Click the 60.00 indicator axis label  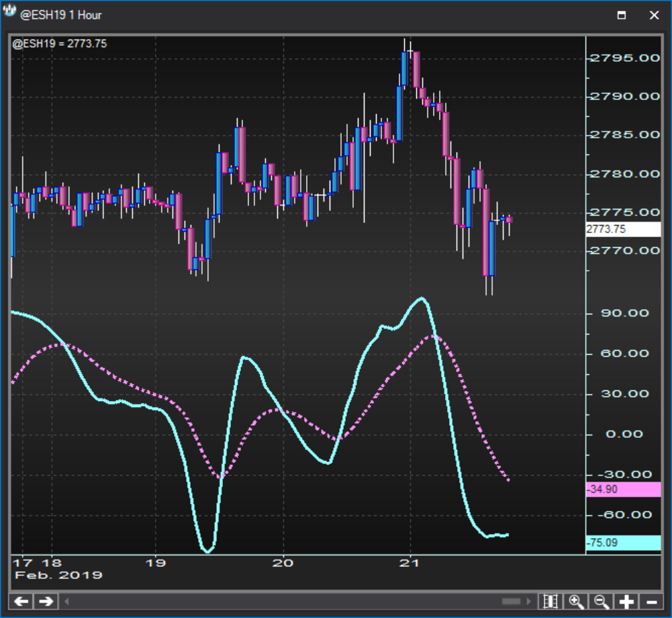click(625, 353)
